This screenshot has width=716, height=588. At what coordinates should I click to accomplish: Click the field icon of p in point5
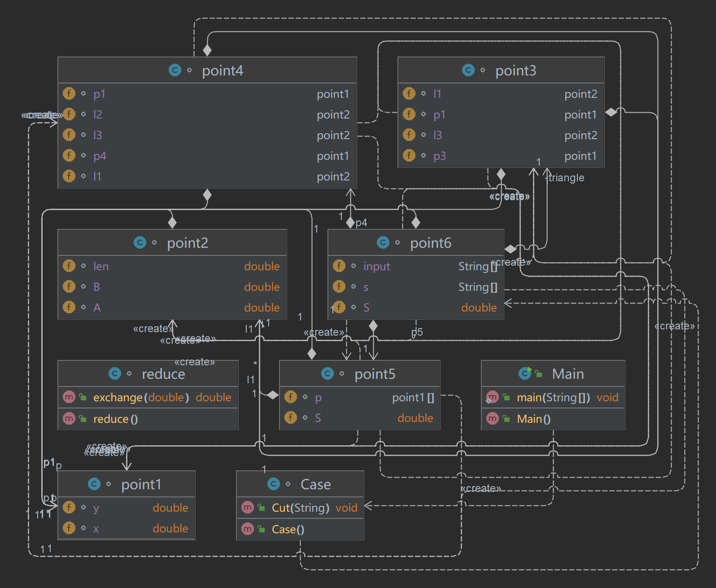coord(291,397)
